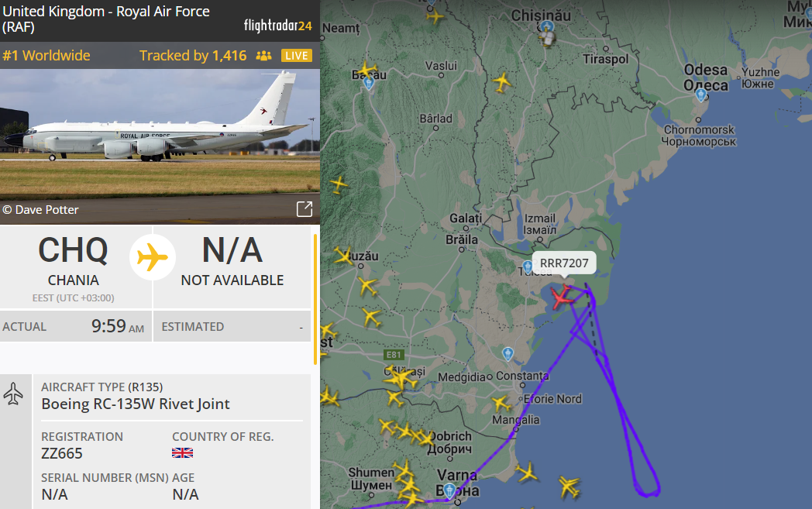The height and width of the screenshot is (509, 812).
Task: Click the flight panel's yellow scrollbar
Action: click(x=315, y=299)
